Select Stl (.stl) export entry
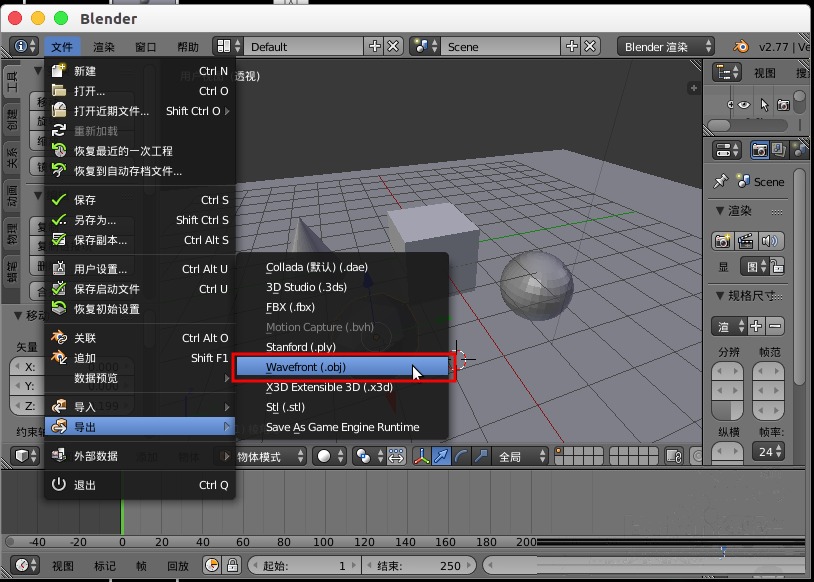The width and height of the screenshot is (814, 582). pos(342,407)
